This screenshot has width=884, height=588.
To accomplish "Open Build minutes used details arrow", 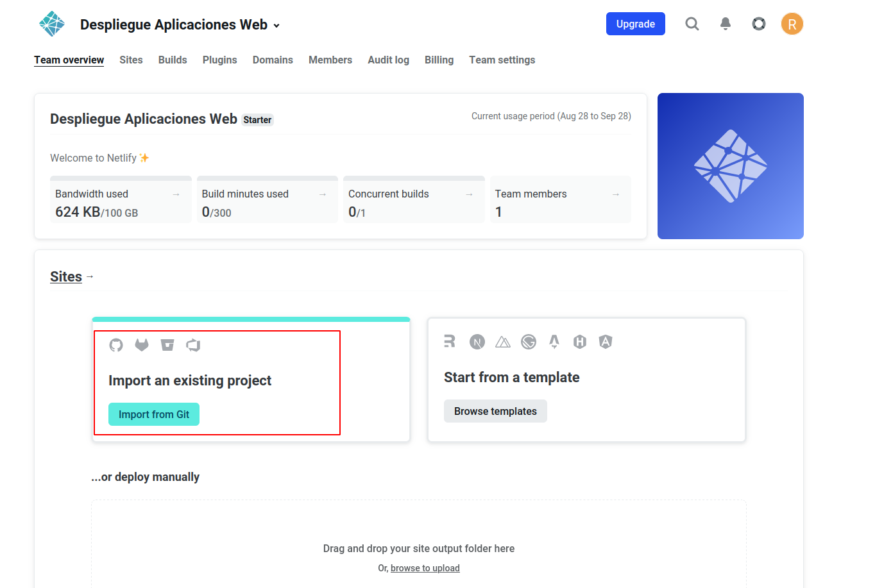I will [323, 194].
